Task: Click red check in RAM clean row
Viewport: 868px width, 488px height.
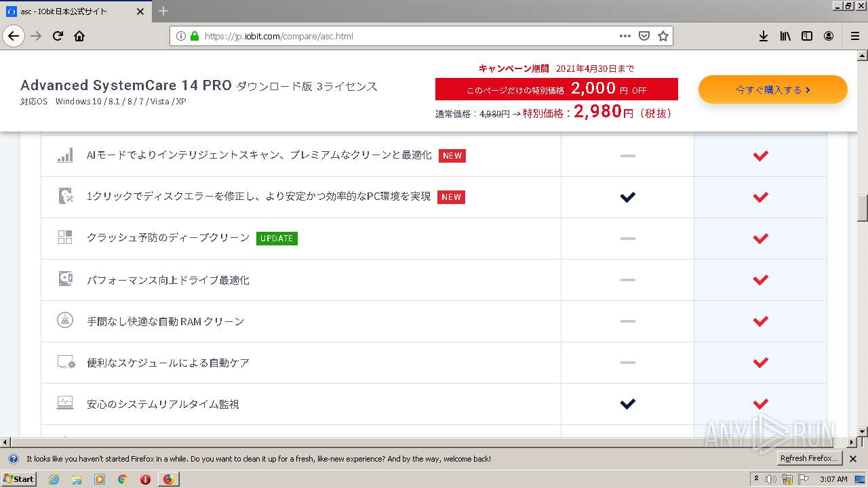Action: pos(760,321)
